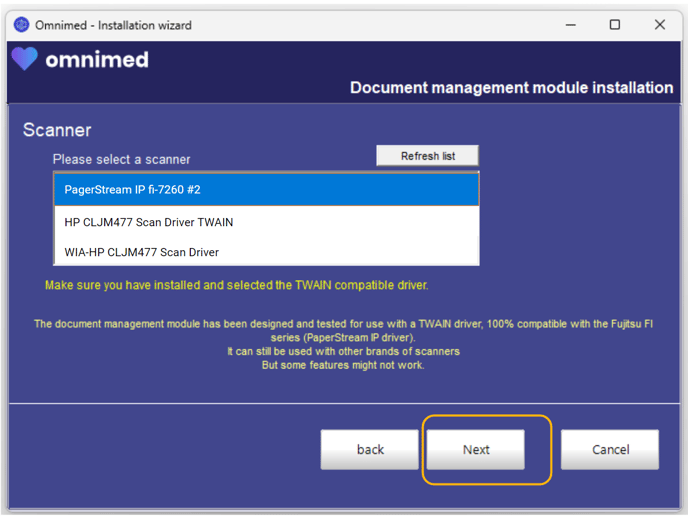Select PagerStream IP fi-7260 #2 scanner
This screenshot has width=688, height=520.
point(266,190)
